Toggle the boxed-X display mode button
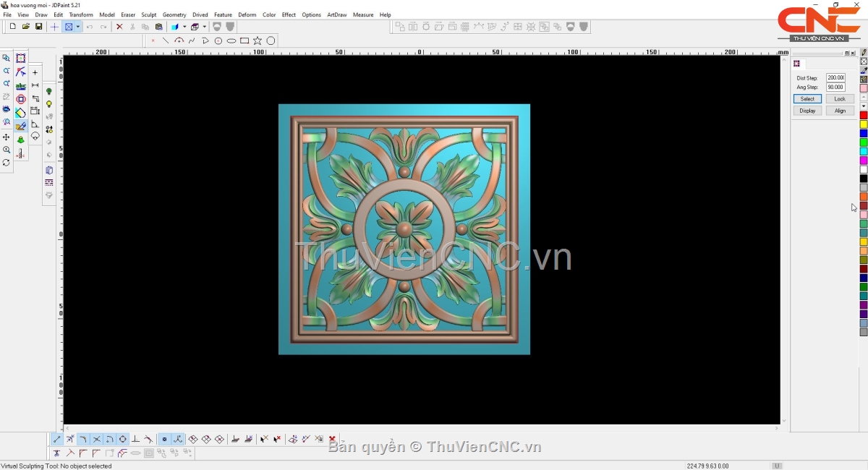 [69, 27]
